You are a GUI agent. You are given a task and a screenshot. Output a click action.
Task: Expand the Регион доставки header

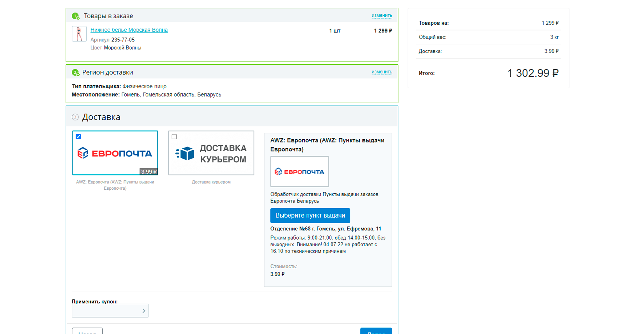[232, 72]
